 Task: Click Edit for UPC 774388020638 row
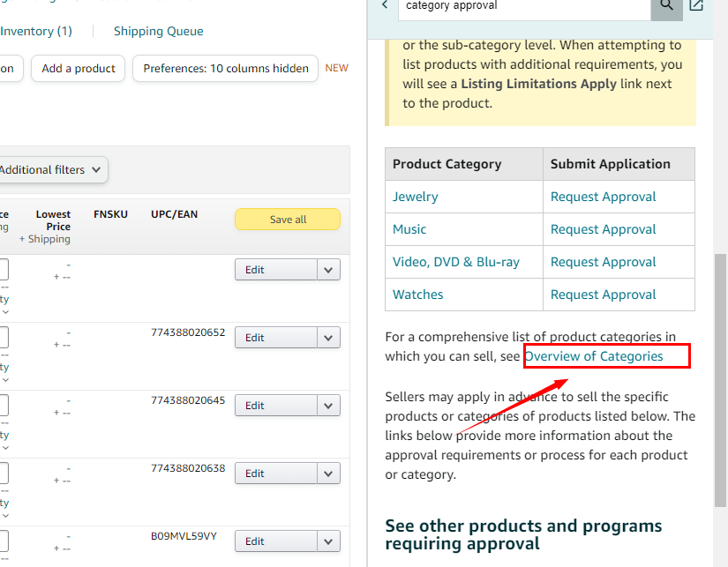pos(275,474)
